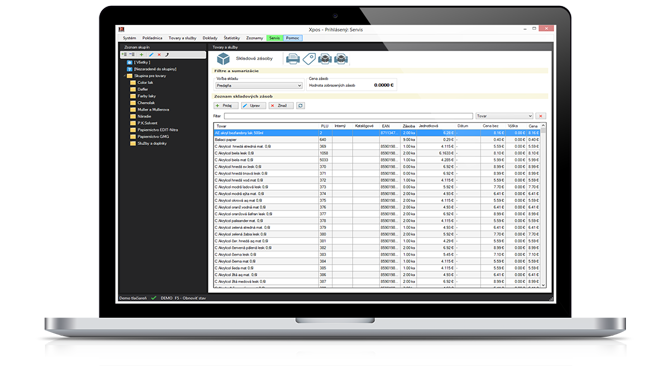Screen dimensions: 670x366
Task: Open the Tovary a služby menu
Action: [x=182, y=38]
